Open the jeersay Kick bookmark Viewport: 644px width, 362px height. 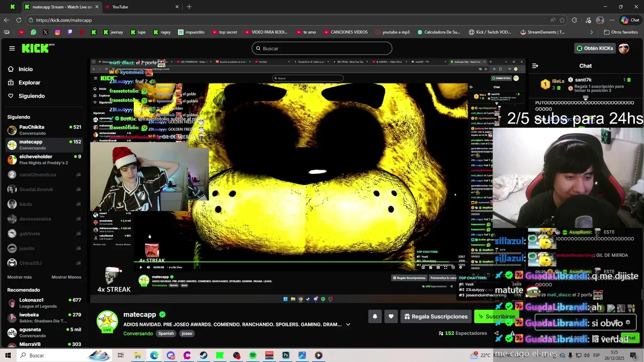(113, 32)
